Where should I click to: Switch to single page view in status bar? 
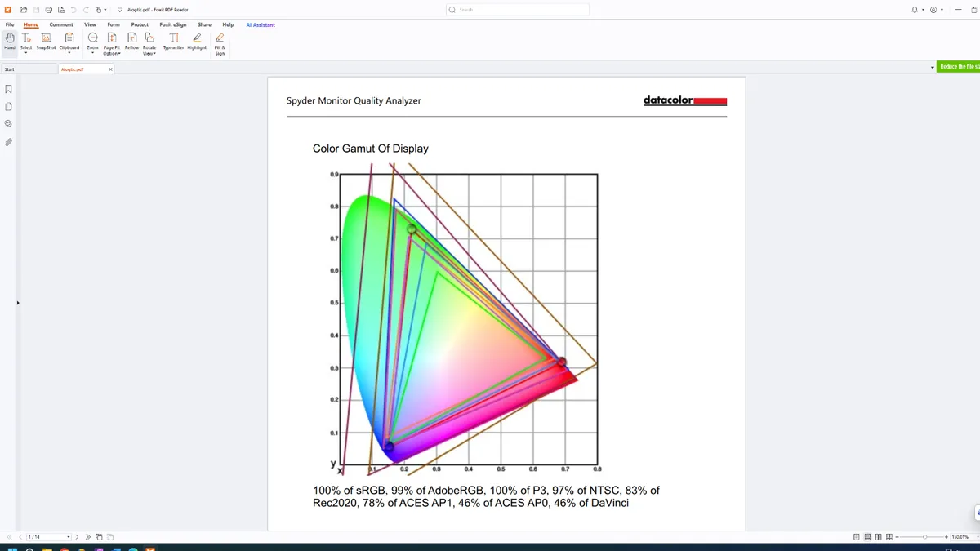click(x=856, y=536)
